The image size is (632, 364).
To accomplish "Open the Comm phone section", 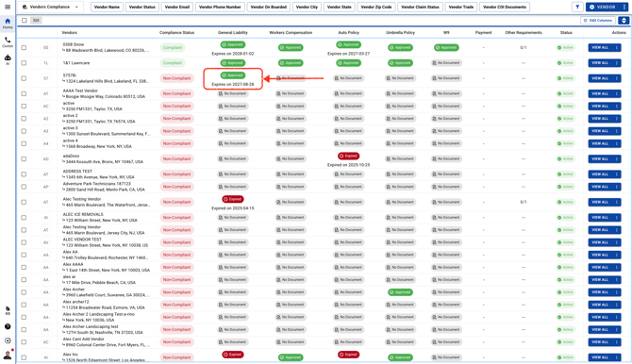I will [x=8, y=41].
